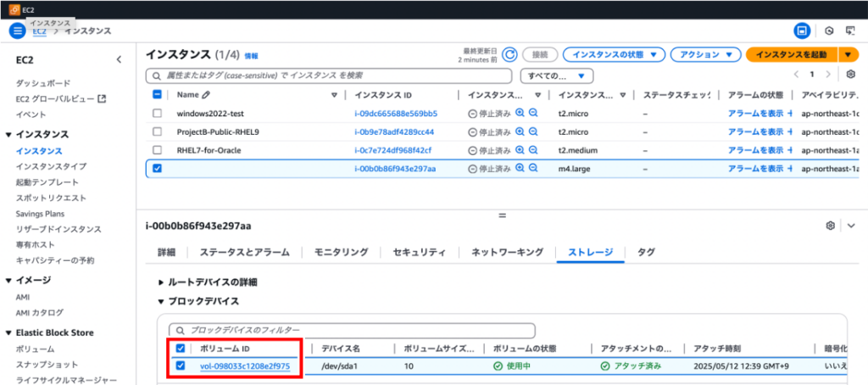868x385 pixels.
Task: Zoom in status filter for windows2022-test
Action: pos(520,113)
